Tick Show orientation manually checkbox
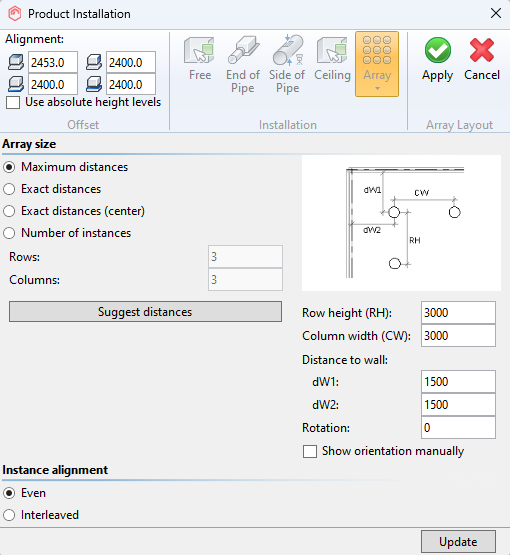The height and width of the screenshot is (555, 510). coord(310,451)
